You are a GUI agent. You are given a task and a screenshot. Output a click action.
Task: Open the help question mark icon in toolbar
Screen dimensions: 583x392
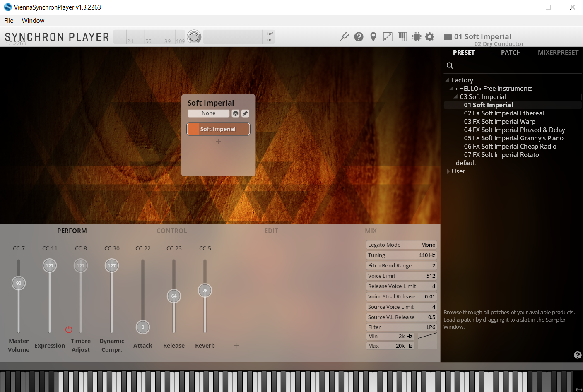coord(359,37)
